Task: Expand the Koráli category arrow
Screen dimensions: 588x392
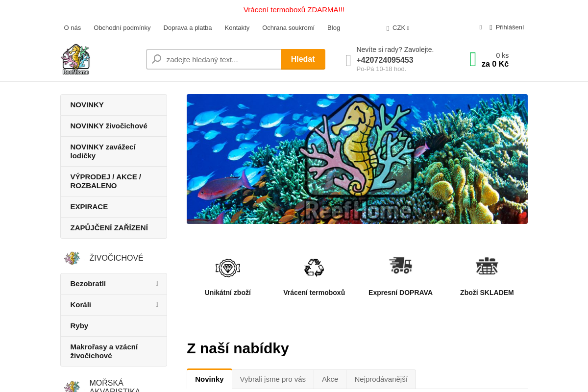Action: [x=157, y=304]
